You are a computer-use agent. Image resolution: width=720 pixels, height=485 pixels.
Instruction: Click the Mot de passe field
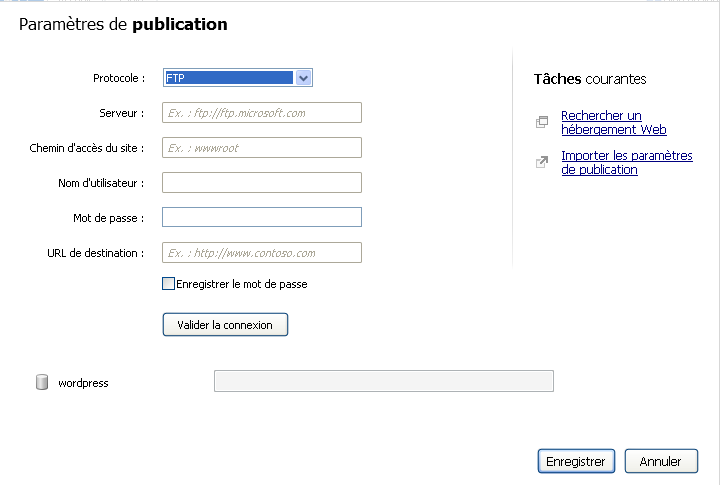pyautogui.click(x=261, y=218)
